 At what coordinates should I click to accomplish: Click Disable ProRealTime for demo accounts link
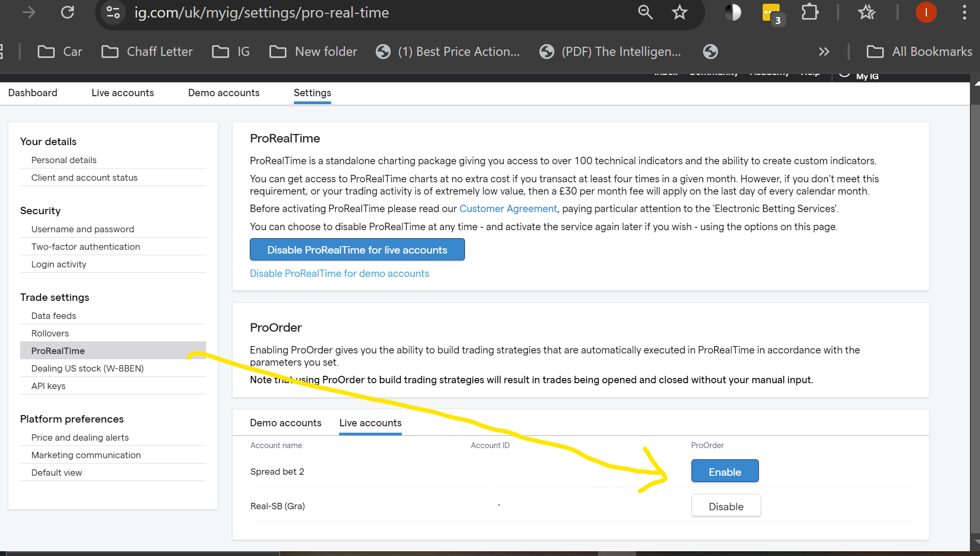tap(340, 274)
